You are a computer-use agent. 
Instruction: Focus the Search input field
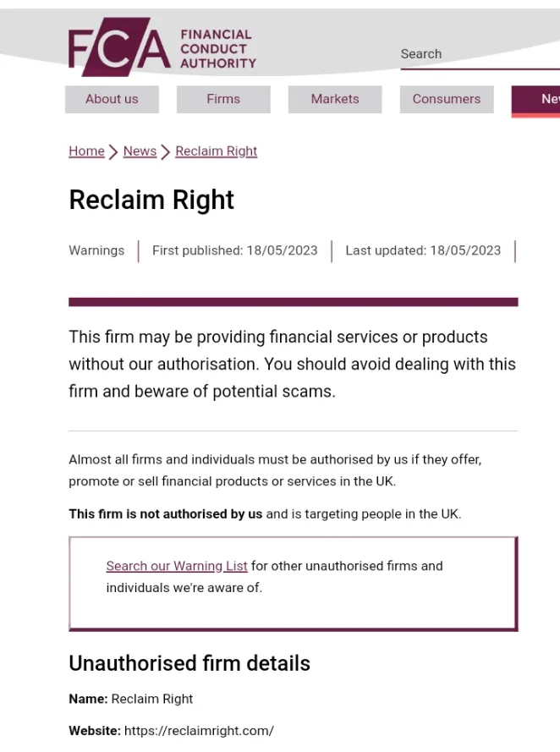point(480,54)
